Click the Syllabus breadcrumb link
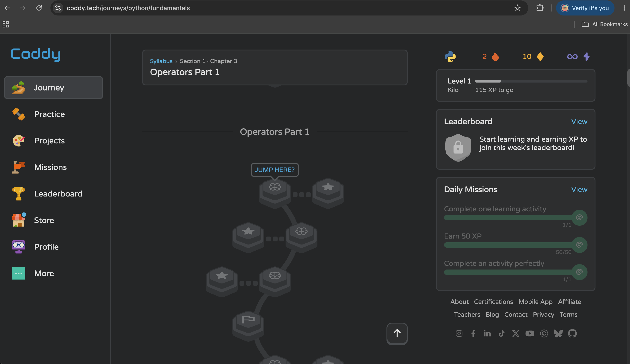 click(161, 61)
